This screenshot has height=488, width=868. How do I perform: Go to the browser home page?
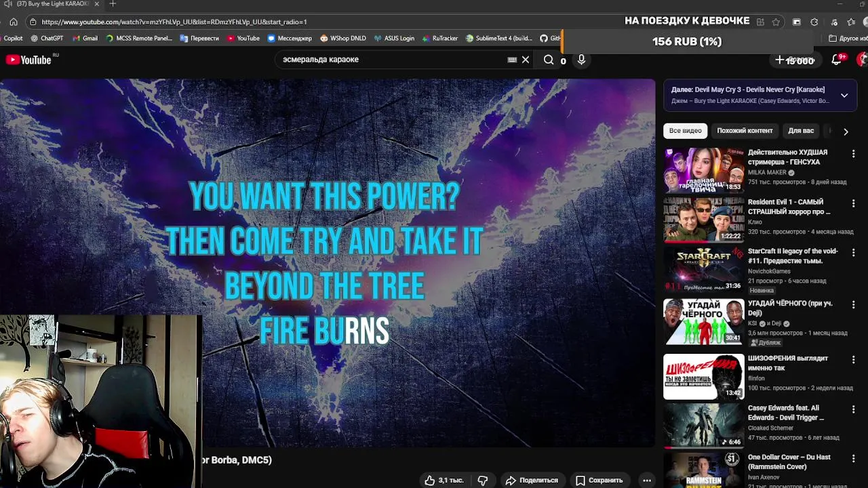(13, 22)
